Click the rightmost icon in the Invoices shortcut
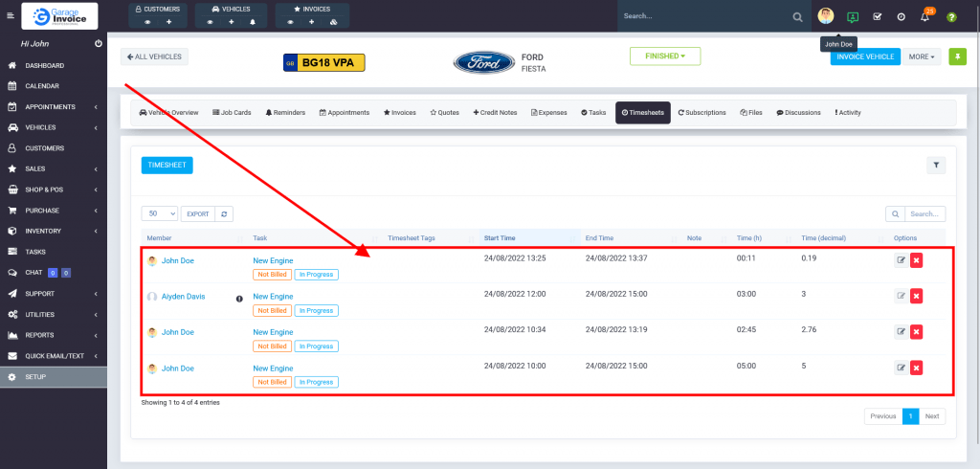Image resolution: width=980 pixels, height=469 pixels. tap(333, 22)
